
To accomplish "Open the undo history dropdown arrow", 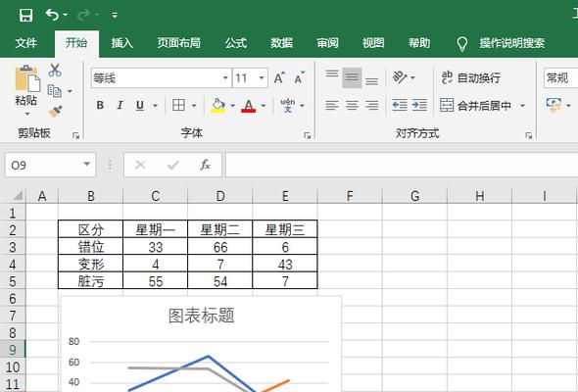I will pos(66,15).
